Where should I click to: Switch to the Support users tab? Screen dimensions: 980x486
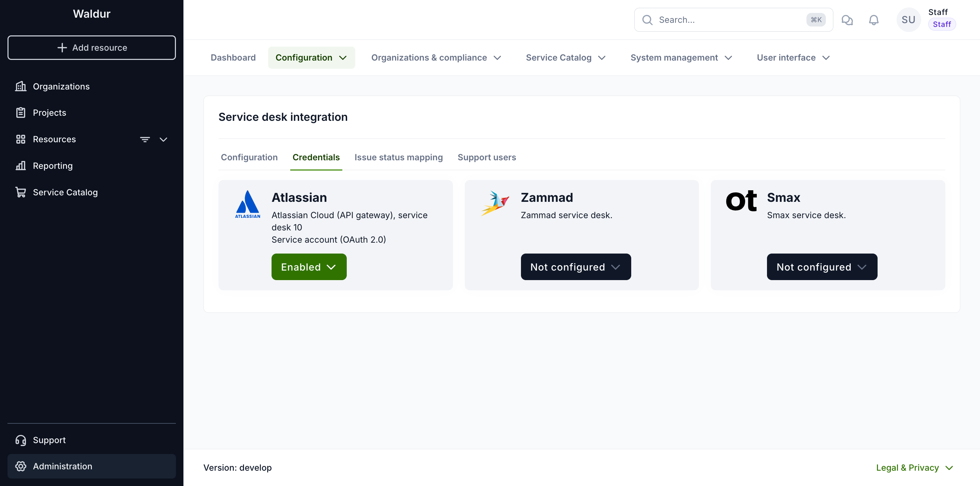point(487,157)
